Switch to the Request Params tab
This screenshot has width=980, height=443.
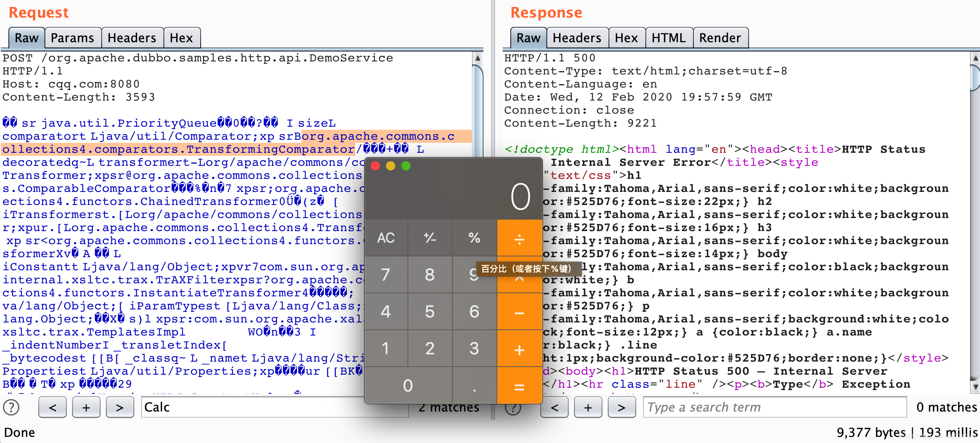click(x=73, y=38)
